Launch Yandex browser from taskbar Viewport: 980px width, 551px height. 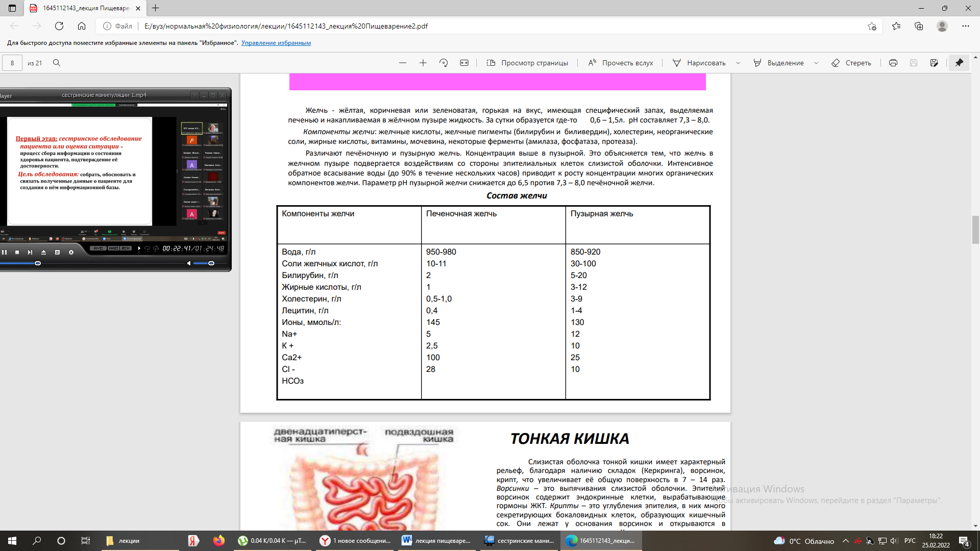click(193, 541)
